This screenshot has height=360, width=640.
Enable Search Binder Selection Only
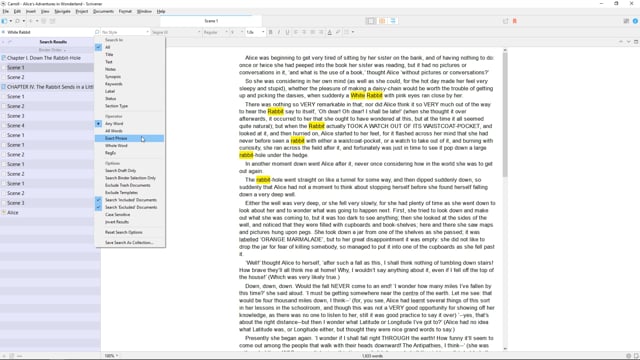click(x=130, y=178)
